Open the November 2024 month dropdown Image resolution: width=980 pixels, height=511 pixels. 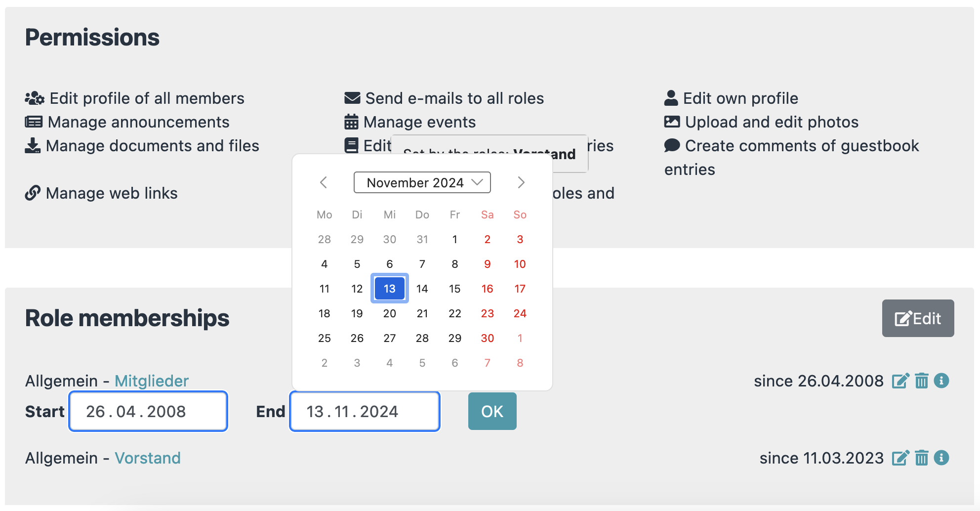click(x=422, y=182)
